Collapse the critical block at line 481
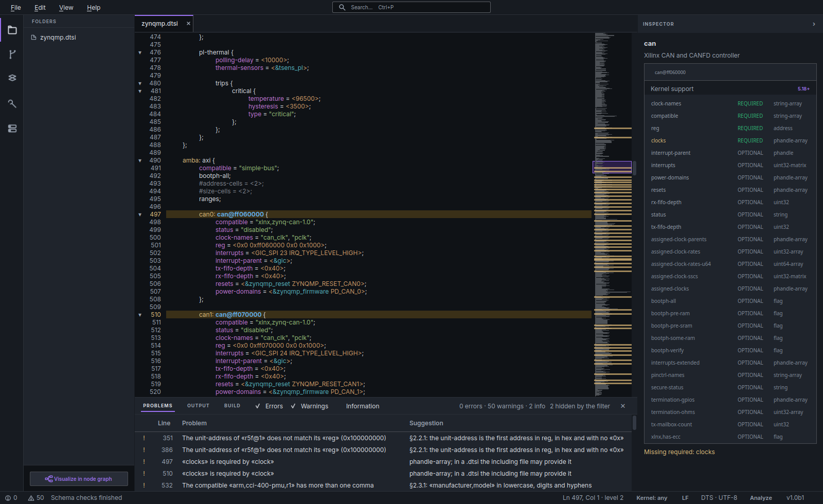 pyautogui.click(x=140, y=91)
